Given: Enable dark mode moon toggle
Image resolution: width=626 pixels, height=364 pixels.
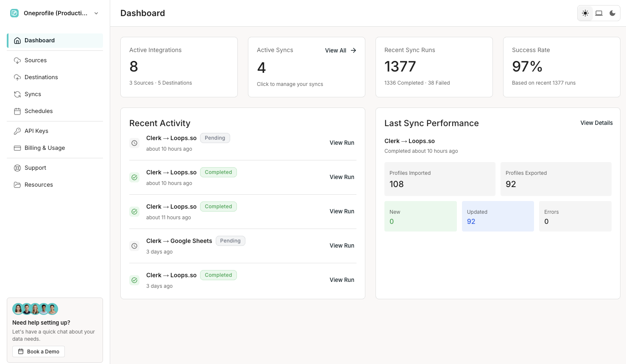Looking at the screenshot, I should pyautogui.click(x=612, y=13).
